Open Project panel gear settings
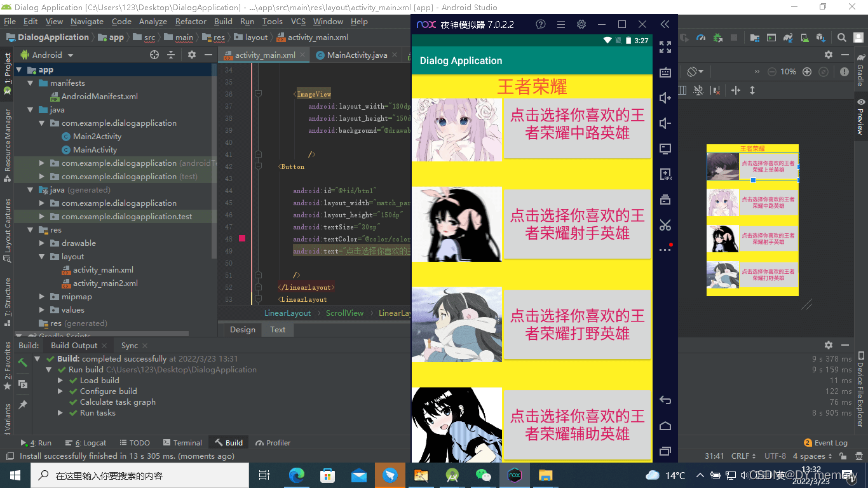 (191, 55)
